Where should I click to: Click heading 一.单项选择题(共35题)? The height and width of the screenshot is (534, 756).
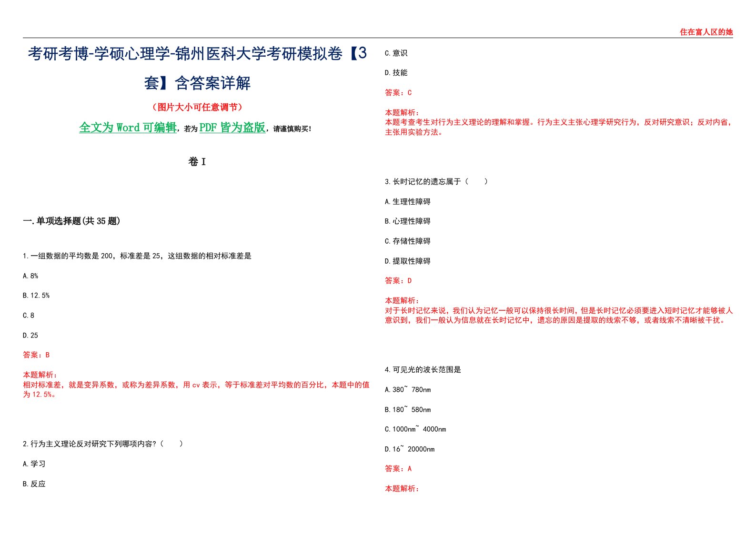pos(71,221)
